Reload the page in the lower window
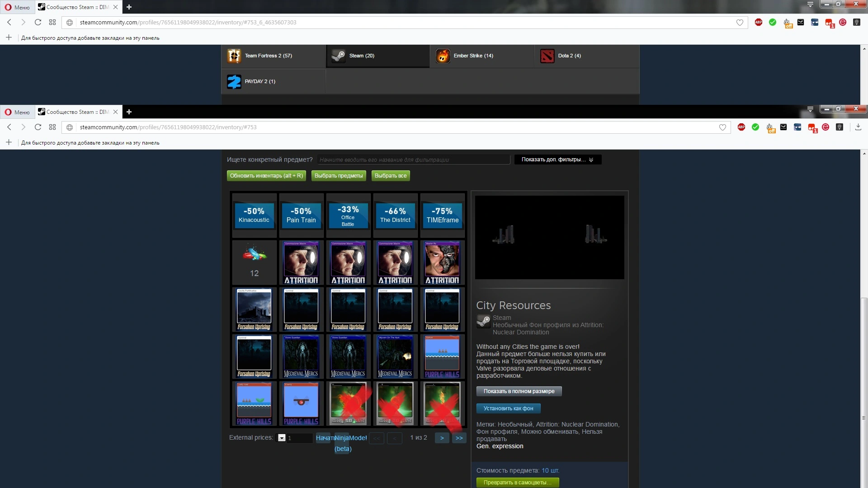Image resolution: width=868 pixels, height=488 pixels. (x=38, y=127)
